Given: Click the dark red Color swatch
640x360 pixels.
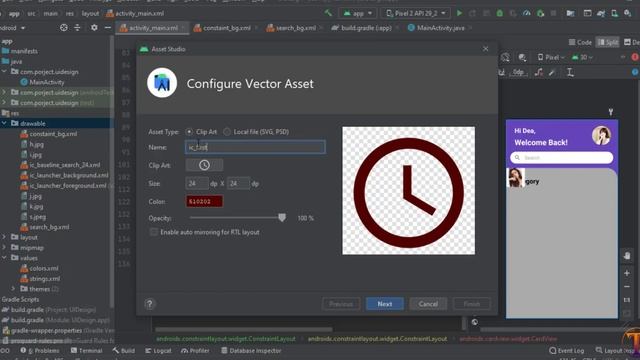Looking at the screenshot, I should [204, 201].
